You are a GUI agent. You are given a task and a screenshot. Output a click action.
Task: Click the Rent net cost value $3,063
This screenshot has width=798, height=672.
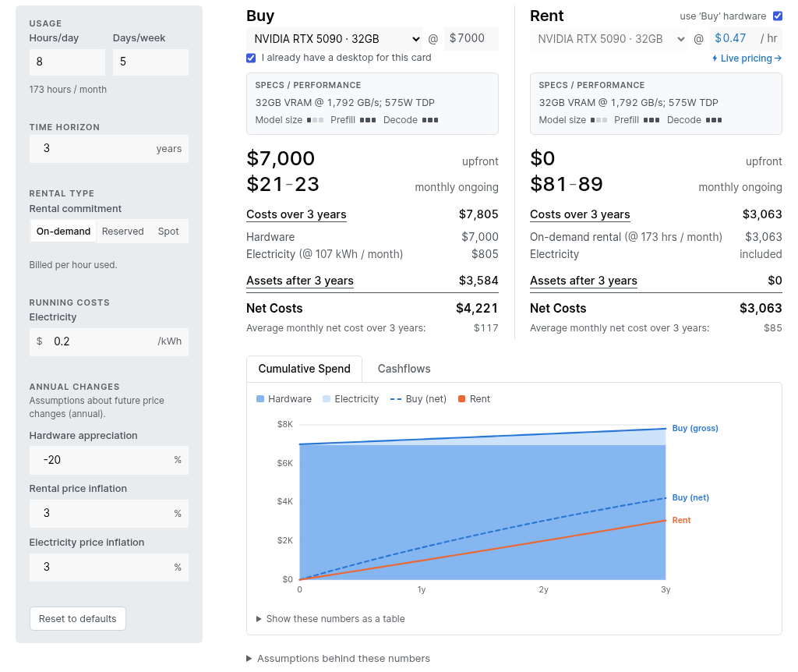click(761, 309)
